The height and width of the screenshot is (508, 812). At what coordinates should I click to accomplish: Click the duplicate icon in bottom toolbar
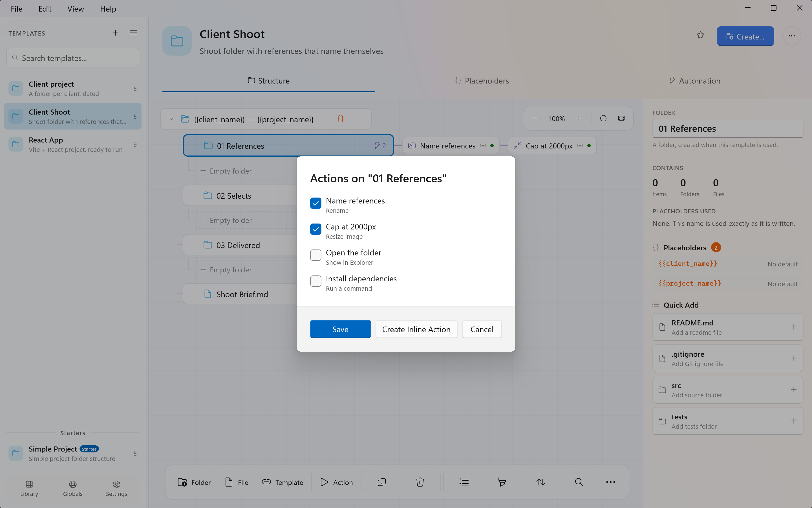[382, 482]
